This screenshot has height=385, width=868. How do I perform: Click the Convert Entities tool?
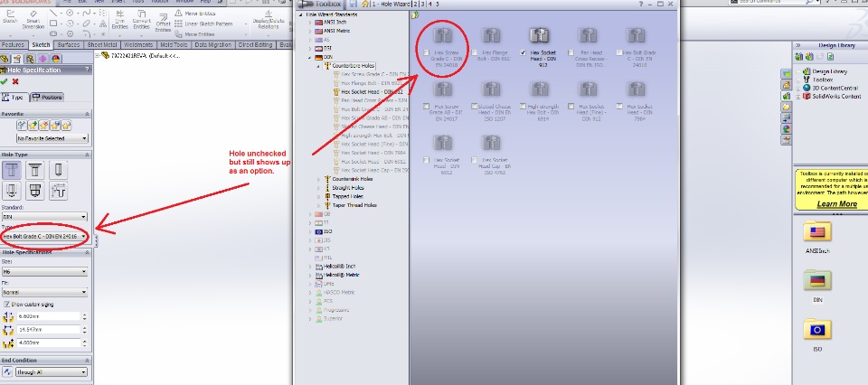141,19
